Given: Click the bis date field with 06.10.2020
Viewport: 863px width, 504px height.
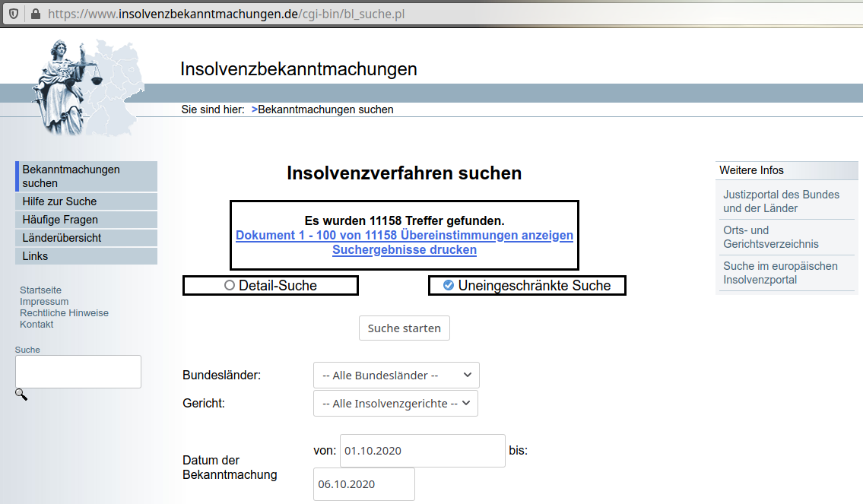Looking at the screenshot, I should coord(363,484).
